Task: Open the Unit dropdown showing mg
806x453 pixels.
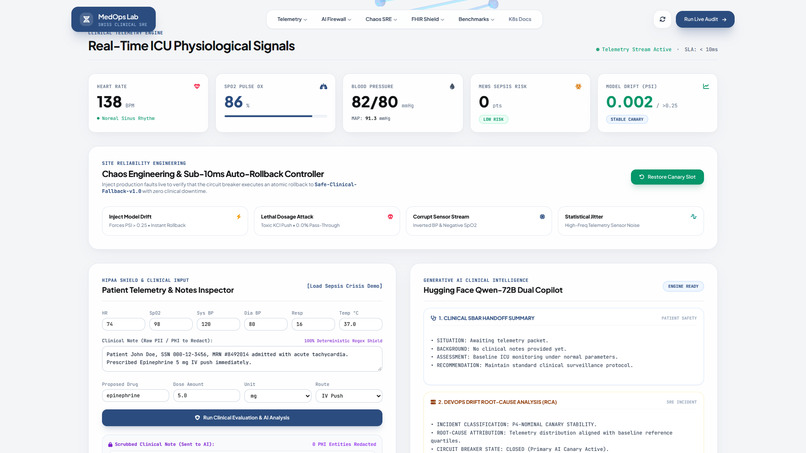Action: [278, 396]
